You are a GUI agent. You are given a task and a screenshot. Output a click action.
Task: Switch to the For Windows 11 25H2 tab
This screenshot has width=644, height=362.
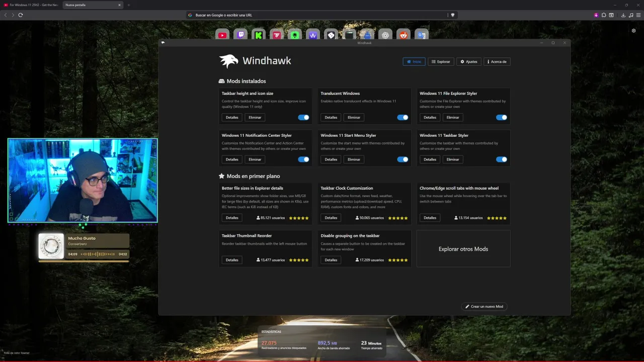pos(31,5)
